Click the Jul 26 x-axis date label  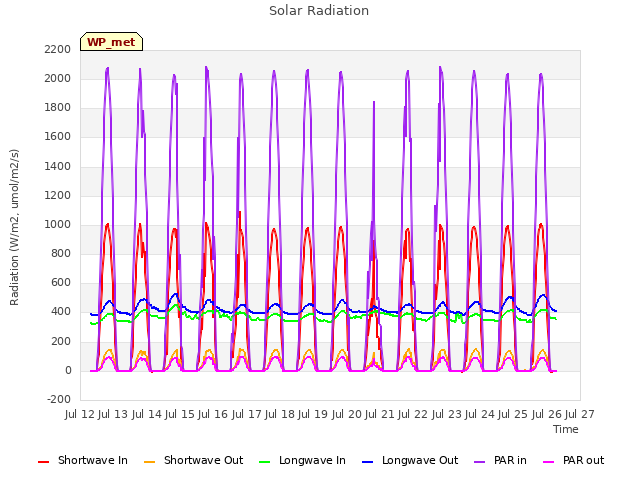pyautogui.click(x=546, y=414)
